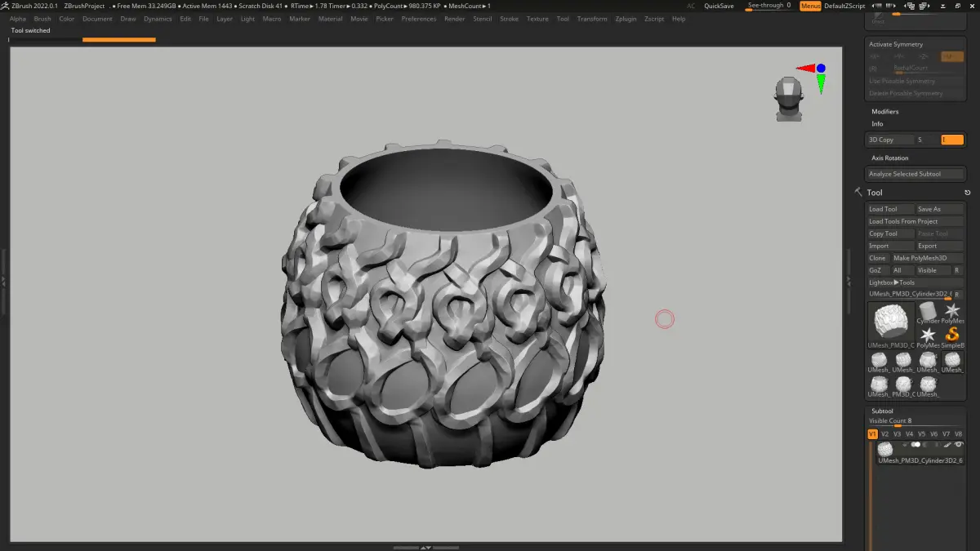Expand the Info section
The width and height of the screenshot is (980, 551).
(x=877, y=123)
